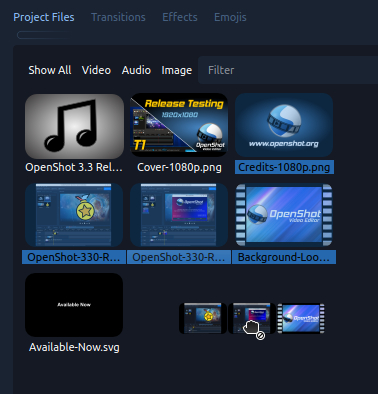Select the music note audio file thumbnail

click(x=74, y=126)
